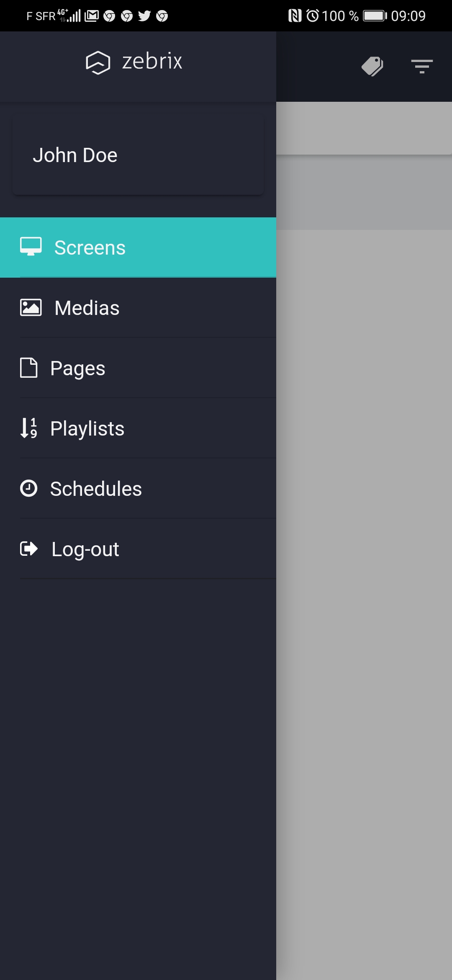The height and width of the screenshot is (980, 452).
Task: Tap the Twitter notification icon in status bar
Action: coord(144,16)
